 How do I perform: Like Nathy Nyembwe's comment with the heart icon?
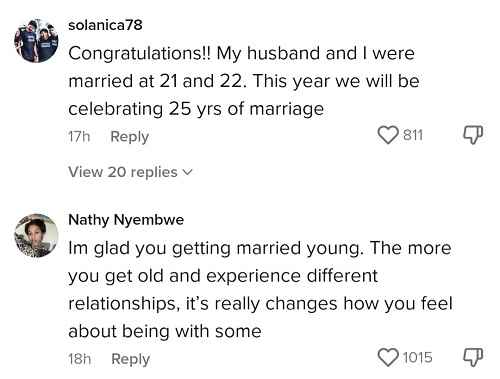click(388, 357)
